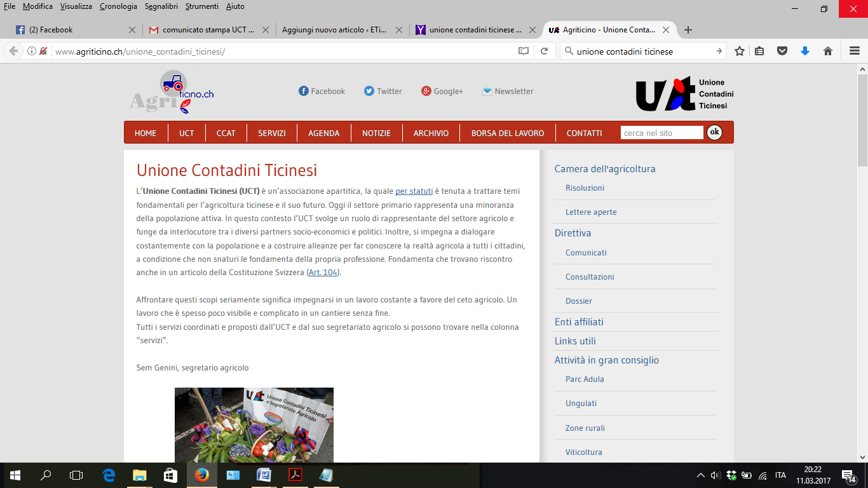Open the File menu
The width and height of the screenshot is (868, 488).
coord(10,6)
